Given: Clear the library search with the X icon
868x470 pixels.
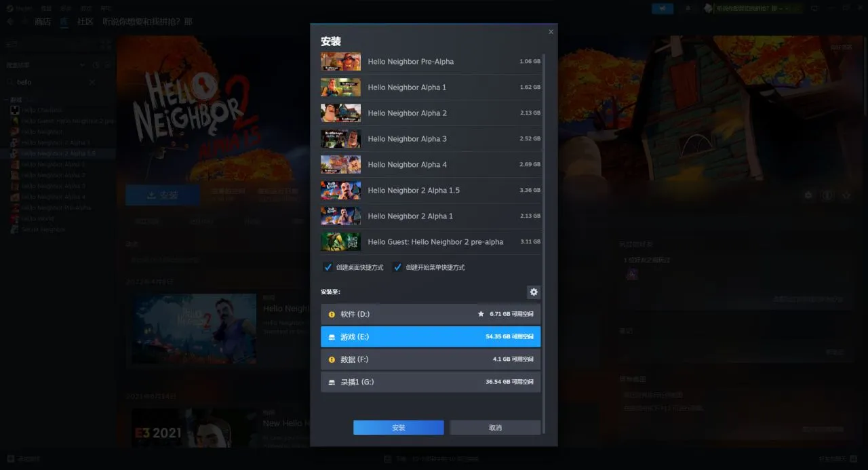Looking at the screenshot, I should (x=92, y=82).
